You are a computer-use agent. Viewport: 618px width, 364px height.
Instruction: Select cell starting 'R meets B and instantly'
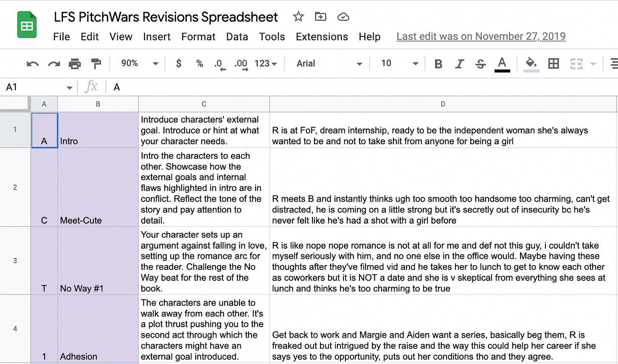click(443, 187)
